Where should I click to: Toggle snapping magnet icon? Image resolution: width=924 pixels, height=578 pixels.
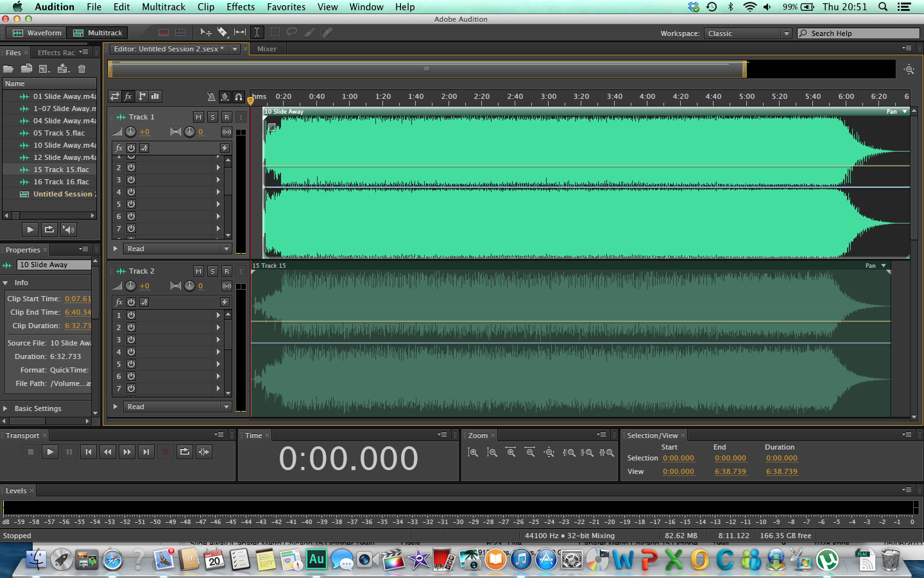click(x=239, y=97)
